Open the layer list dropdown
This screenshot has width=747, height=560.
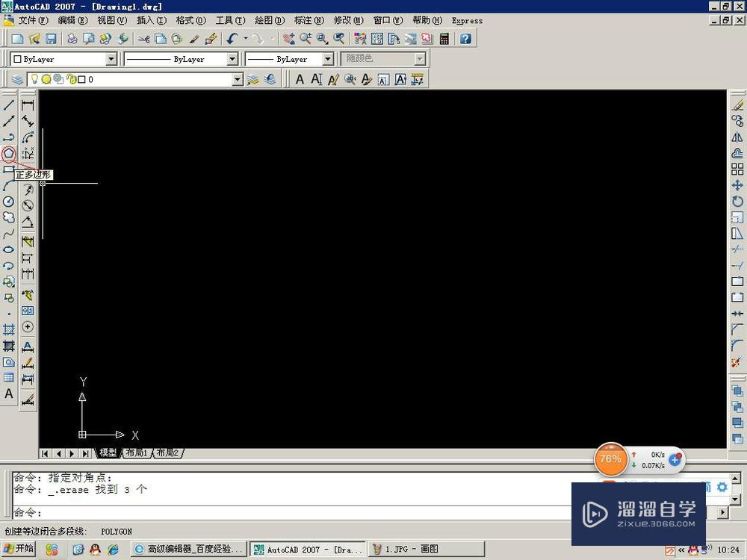pyautogui.click(x=237, y=78)
